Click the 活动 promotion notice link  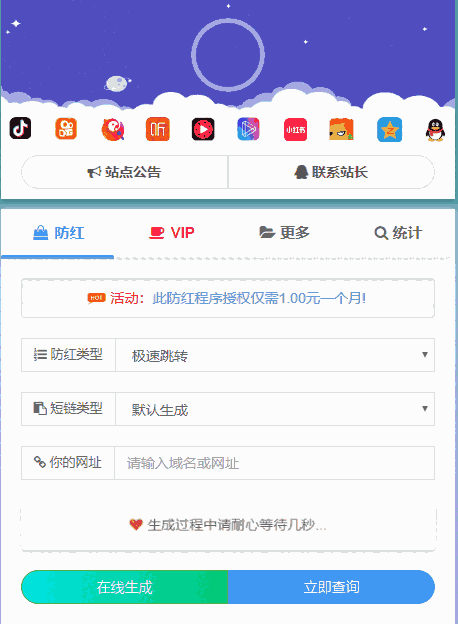[x=259, y=298]
